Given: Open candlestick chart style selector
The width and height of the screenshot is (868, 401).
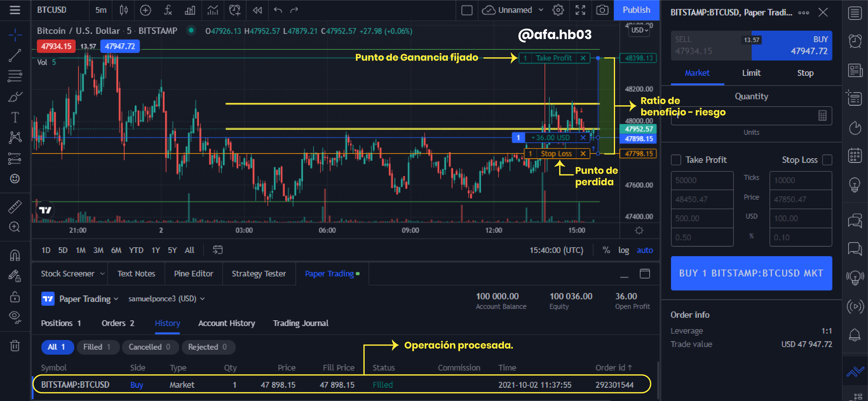Looking at the screenshot, I should point(124,10).
